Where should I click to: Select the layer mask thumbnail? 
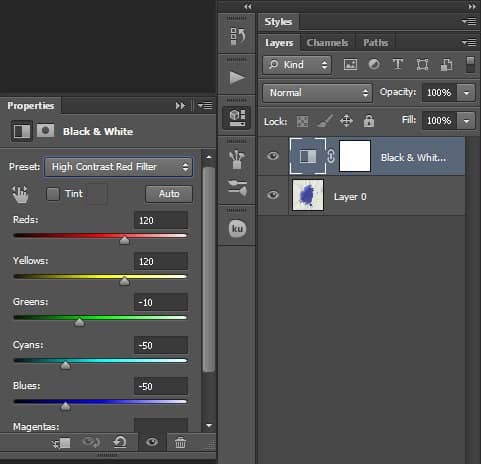(355, 156)
